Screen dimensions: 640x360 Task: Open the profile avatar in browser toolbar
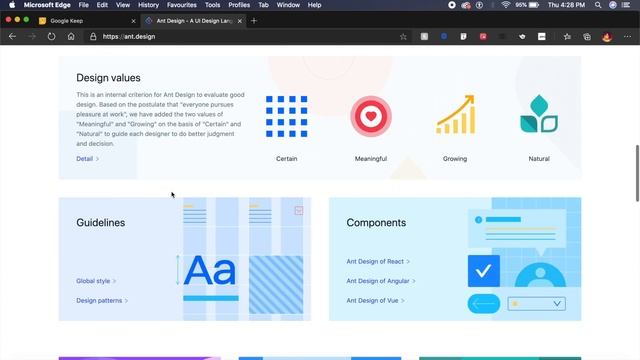point(607,37)
